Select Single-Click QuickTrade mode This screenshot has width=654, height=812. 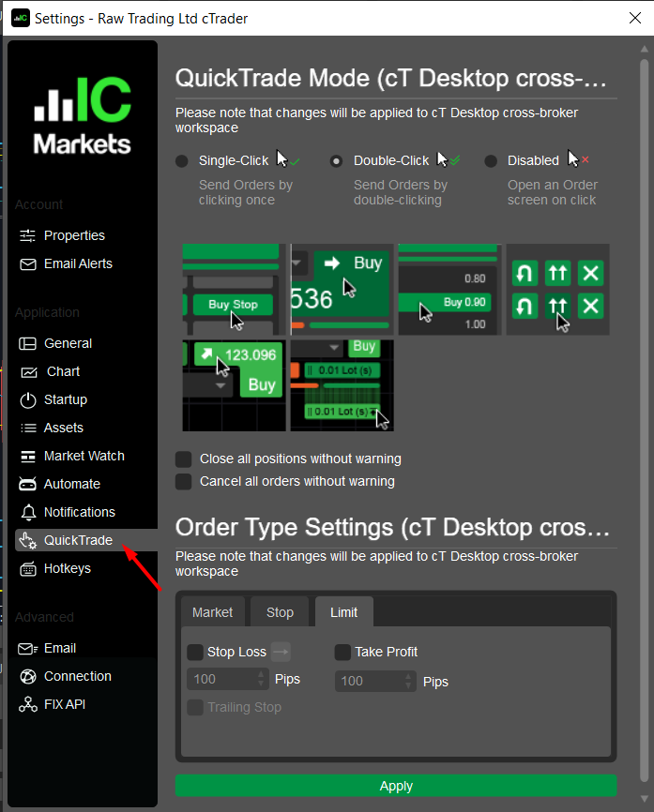[182, 161]
